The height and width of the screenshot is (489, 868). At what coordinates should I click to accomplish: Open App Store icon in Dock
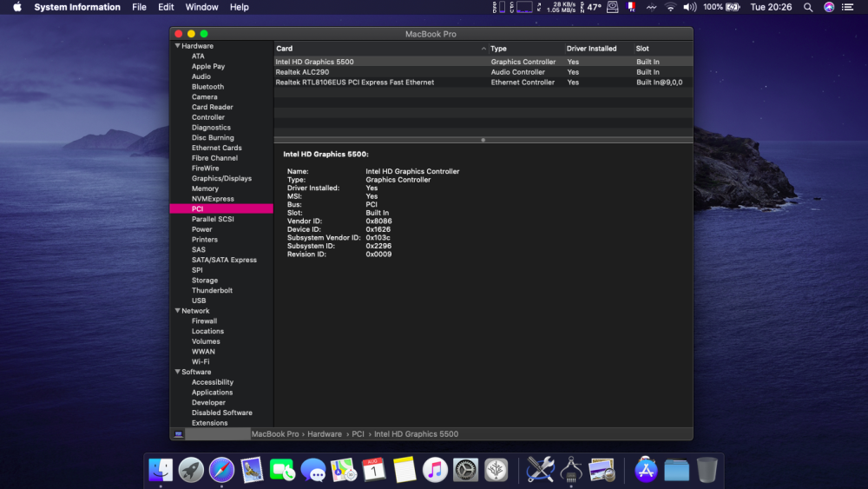(x=646, y=470)
